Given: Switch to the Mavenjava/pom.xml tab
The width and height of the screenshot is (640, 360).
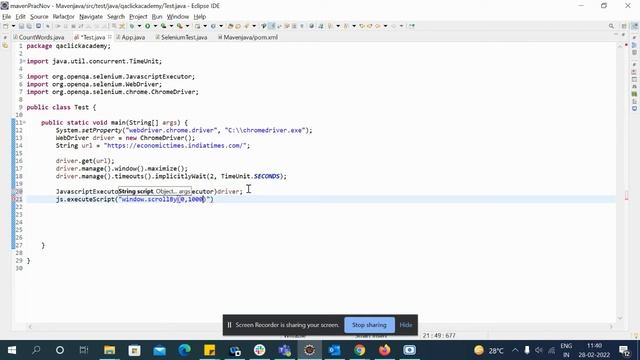Looking at the screenshot, I should tap(248, 37).
